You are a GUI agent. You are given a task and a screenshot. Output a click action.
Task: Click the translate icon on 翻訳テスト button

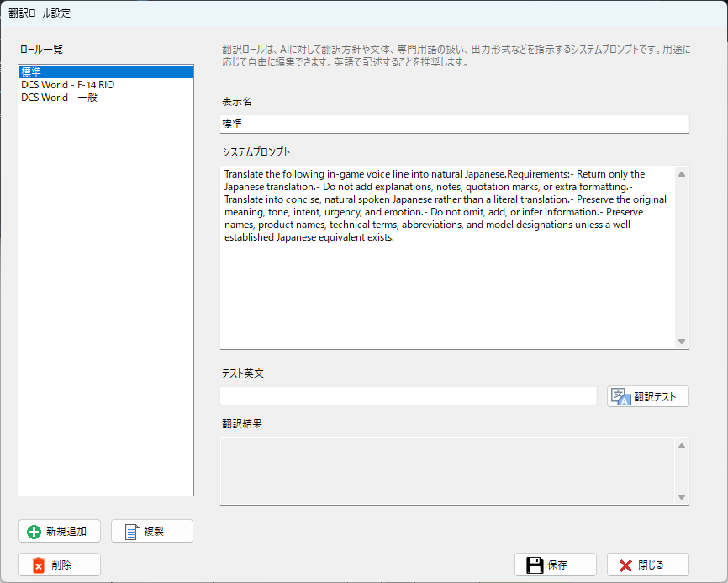point(620,396)
